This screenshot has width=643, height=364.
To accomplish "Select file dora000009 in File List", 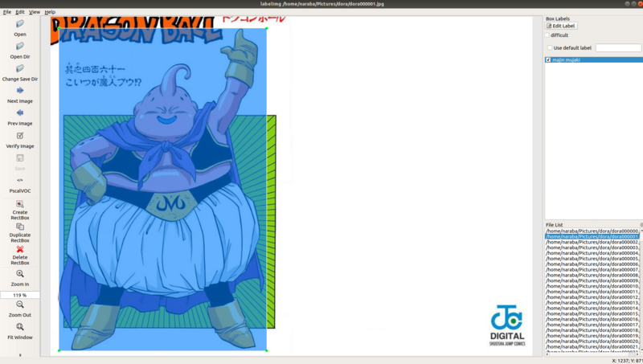I will coord(592,280).
